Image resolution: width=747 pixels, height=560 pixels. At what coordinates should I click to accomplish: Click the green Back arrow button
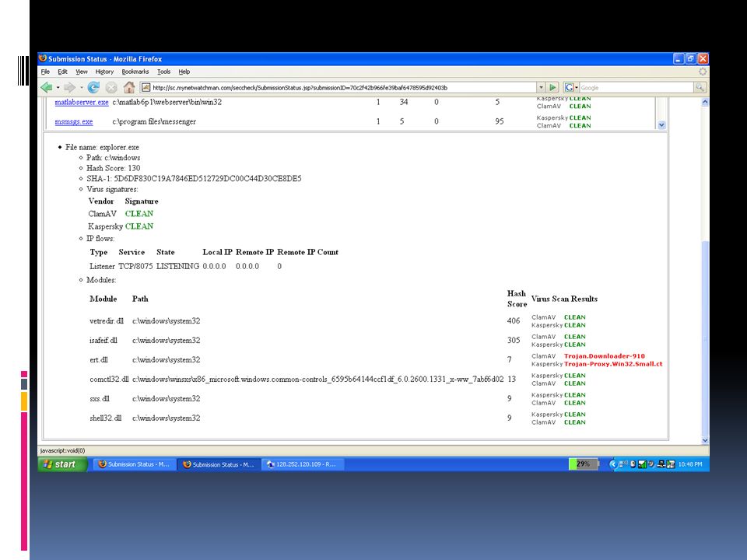(46, 88)
